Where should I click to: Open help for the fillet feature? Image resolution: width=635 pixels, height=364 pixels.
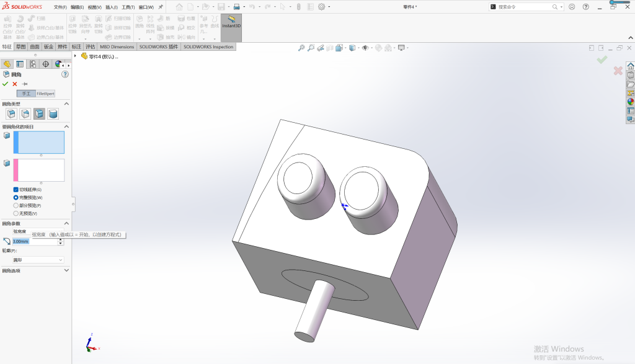tap(64, 74)
